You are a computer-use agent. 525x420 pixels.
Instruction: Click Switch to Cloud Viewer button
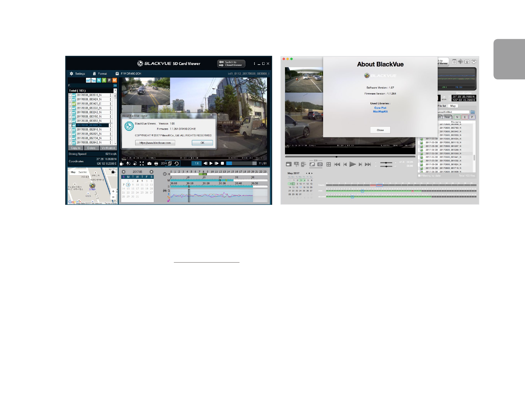point(231,64)
